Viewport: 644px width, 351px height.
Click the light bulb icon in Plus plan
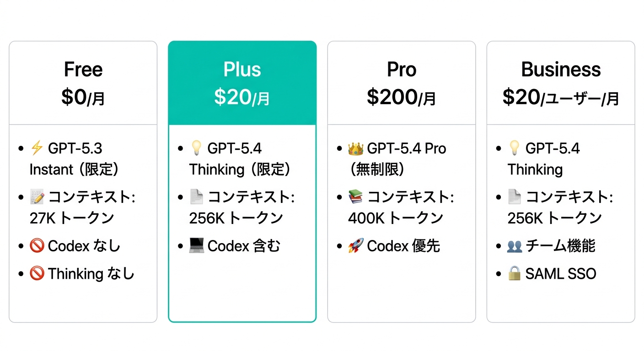click(196, 149)
